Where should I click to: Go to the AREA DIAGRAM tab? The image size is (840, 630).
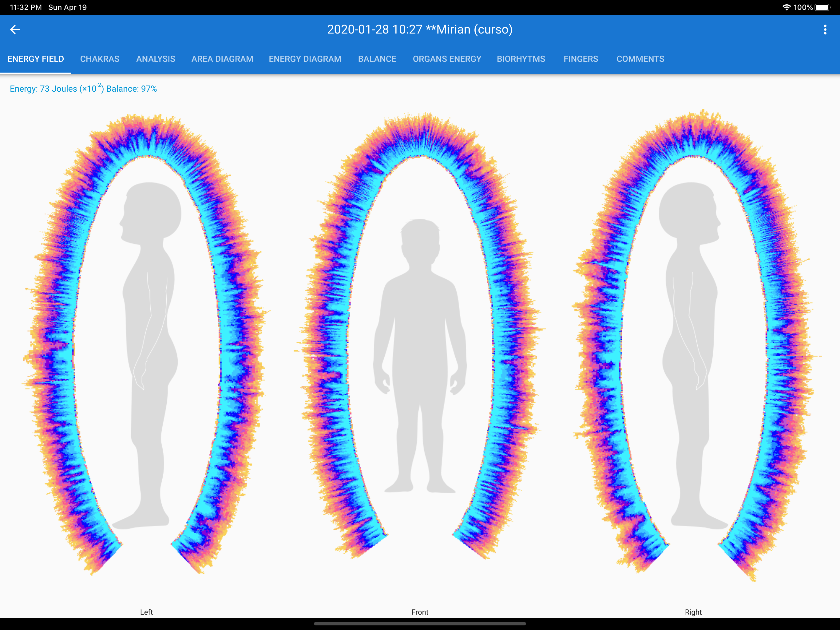coord(222,59)
